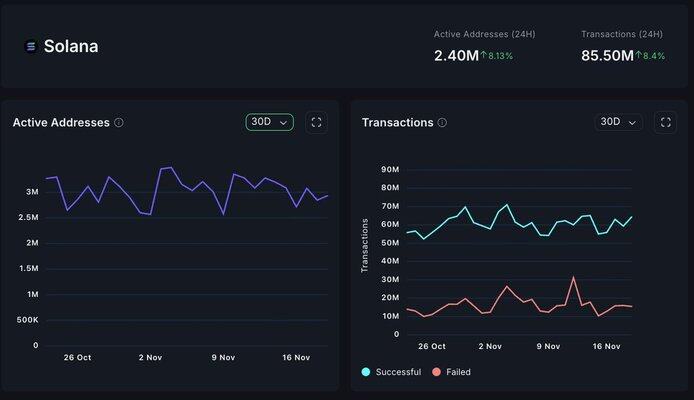Click green up arrow next to 8.13%
This screenshot has height=400, width=694.
pos(483,56)
